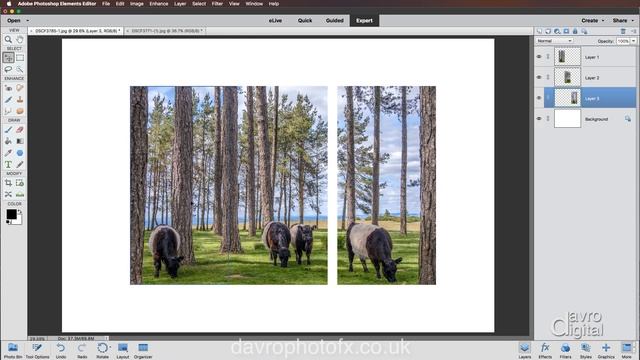Select the Color Picker eyedropper tool
The image size is (640, 360).
pos(8,153)
